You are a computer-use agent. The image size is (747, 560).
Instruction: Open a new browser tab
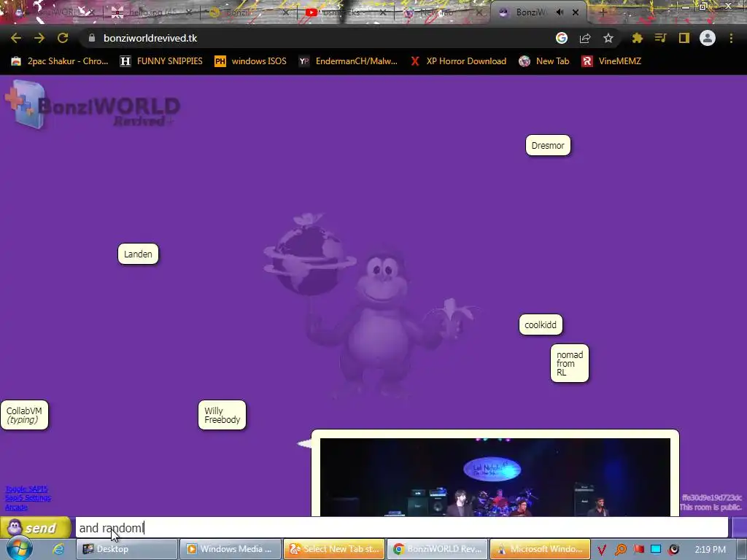[603, 12]
